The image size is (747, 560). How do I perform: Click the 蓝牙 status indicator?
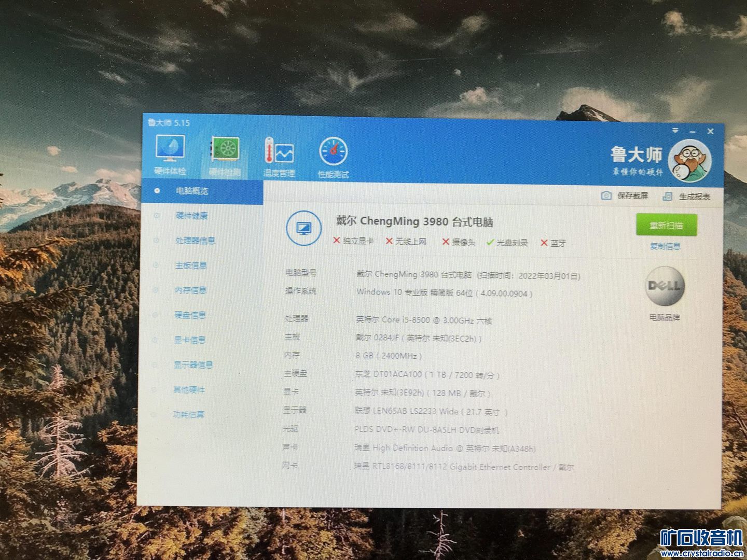click(554, 243)
